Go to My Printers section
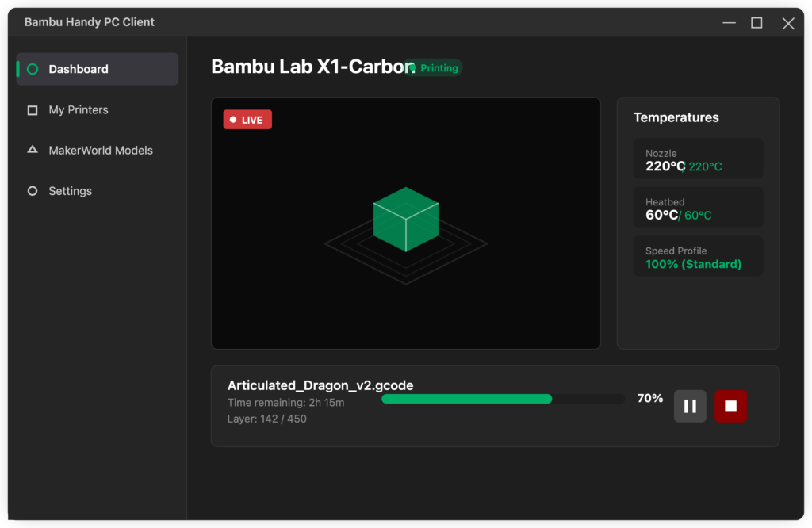 click(x=98, y=109)
